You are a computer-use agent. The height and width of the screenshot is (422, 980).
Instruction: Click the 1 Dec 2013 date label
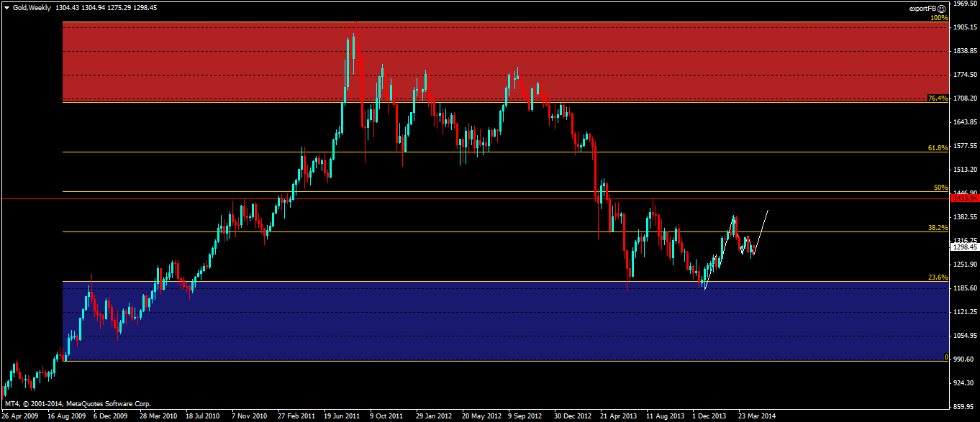pyautogui.click(x=711, y=416)
